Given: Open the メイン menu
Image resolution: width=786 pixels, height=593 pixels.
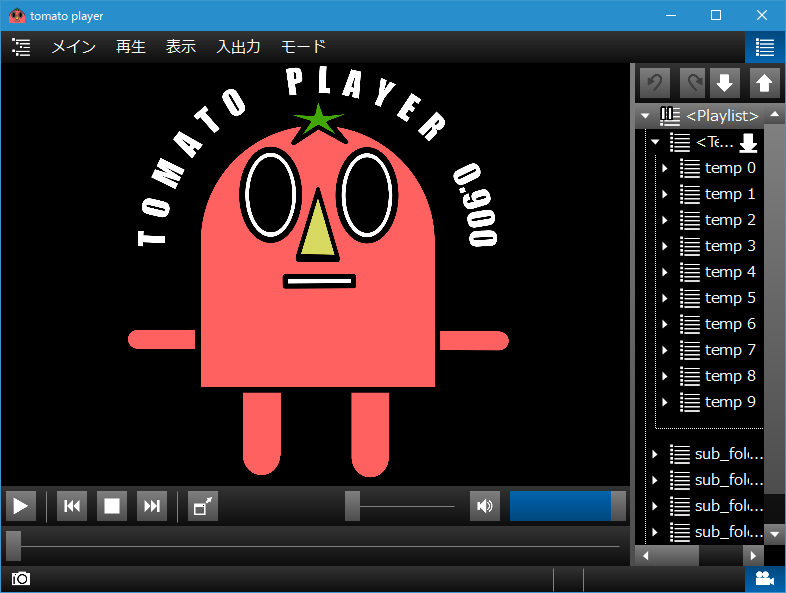Looking at the screenshot, I should 73,47.
